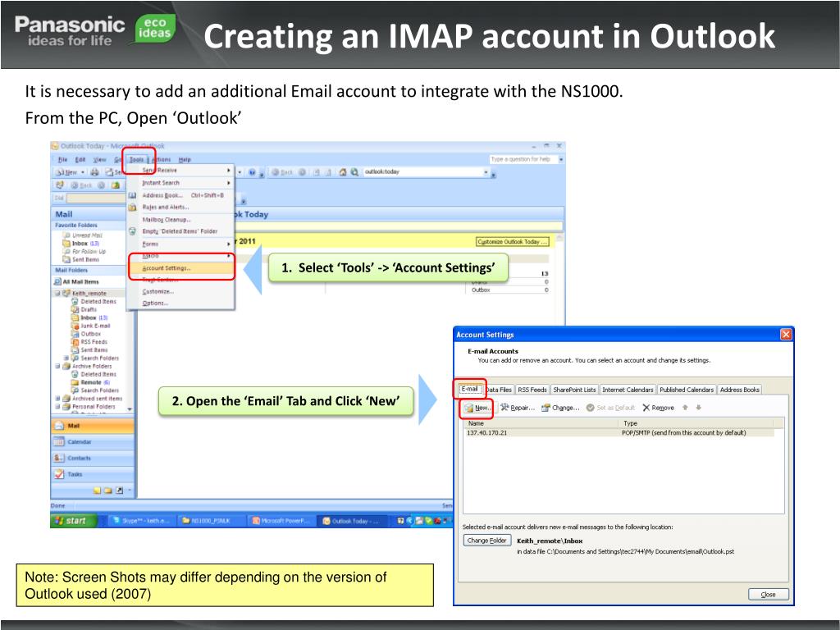Click the blue help icon in Outlook's toolbar

(252, 172)
